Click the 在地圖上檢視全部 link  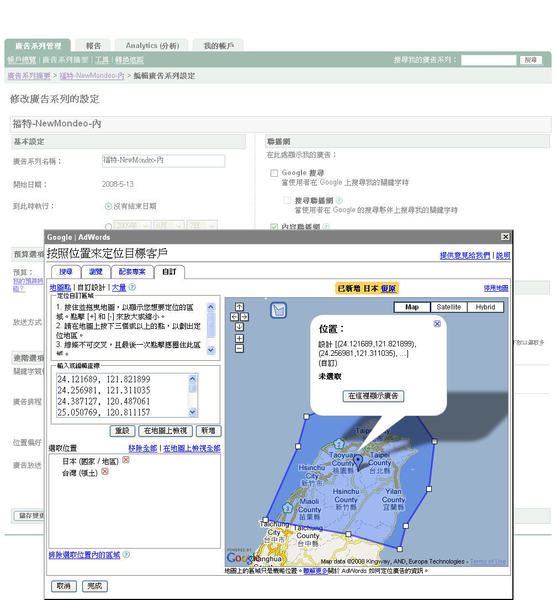pyautogui.click(x=192, y=448)
